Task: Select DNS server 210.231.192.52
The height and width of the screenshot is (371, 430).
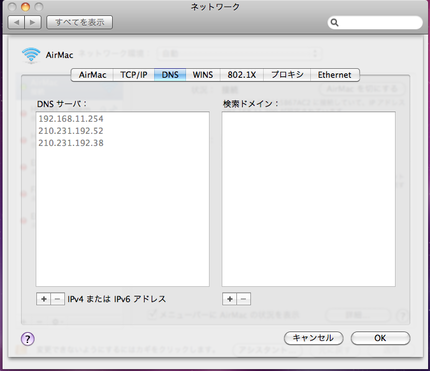Action: click(122, 131)
